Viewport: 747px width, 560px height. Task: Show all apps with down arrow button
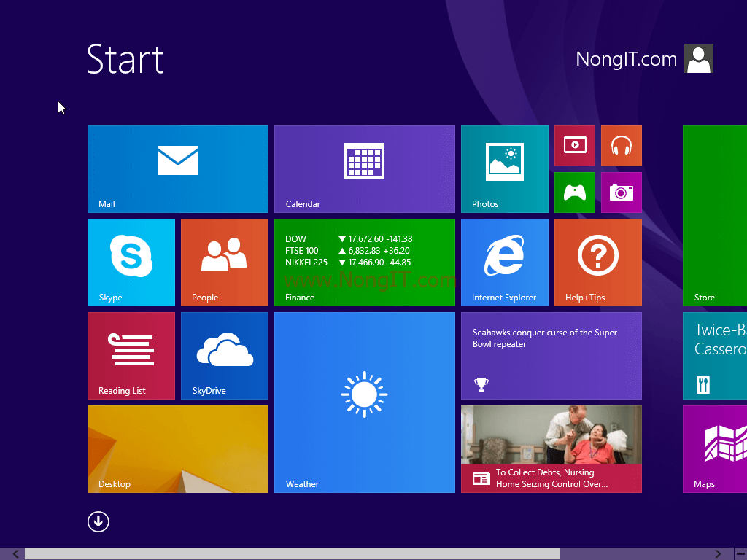(x=98, y=521)
